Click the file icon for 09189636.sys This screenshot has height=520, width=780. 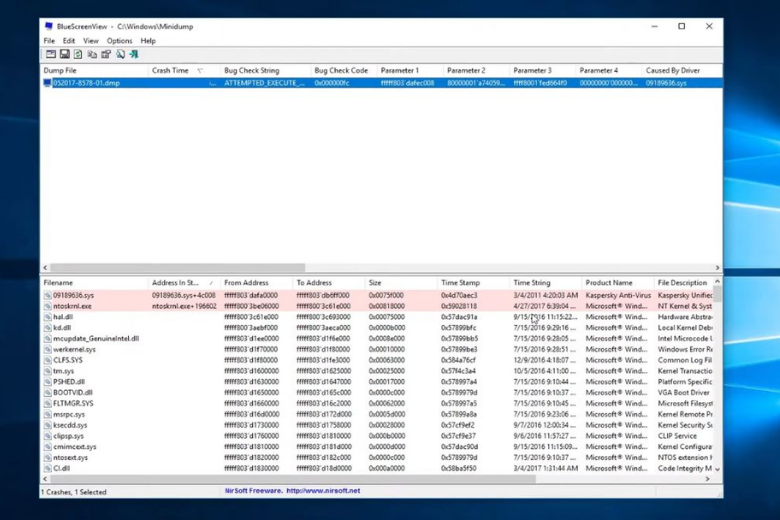click(48, 296)
